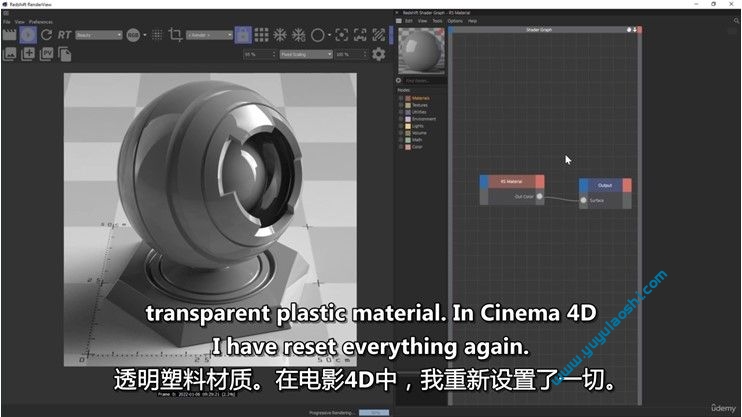The width and height of the screenshot is (742, 417).
Task: Click the hand pan icon in Shader Graph header
Action: (629, 30)
